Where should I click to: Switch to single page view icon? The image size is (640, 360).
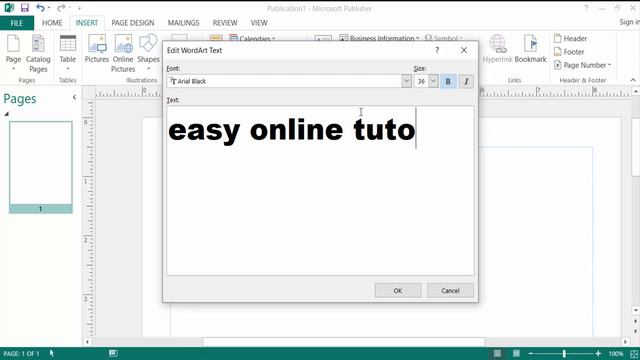pyautogui.click(x=497, y=353)
